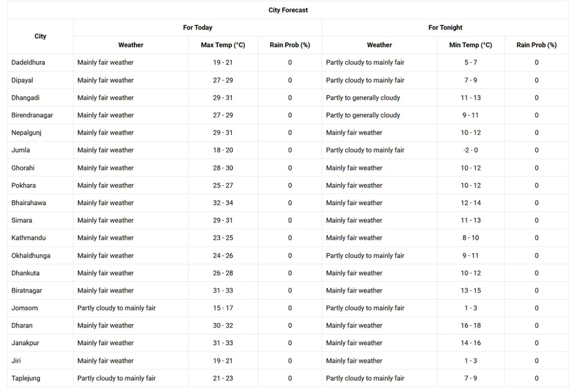
Task: Select Jiri's max temp 19 - 21
Action: click(x=223, y=361)
